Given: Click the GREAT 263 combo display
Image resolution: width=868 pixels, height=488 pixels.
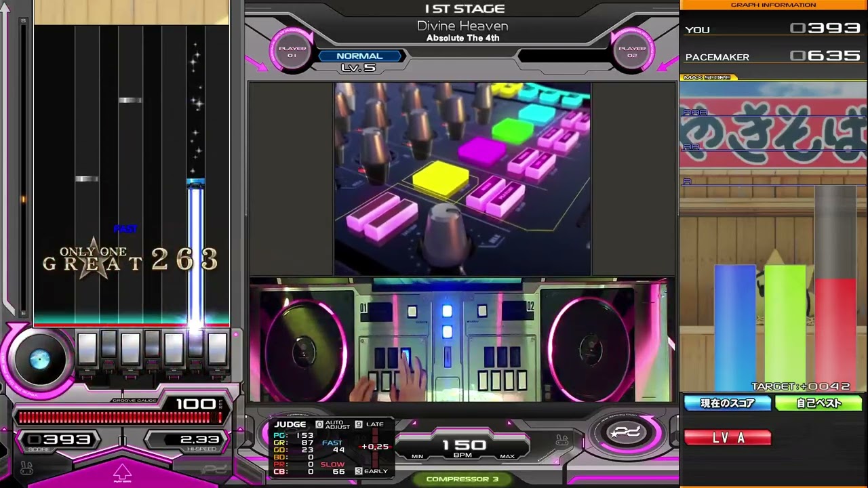Looking at the screenshot, I should (130, 258).
